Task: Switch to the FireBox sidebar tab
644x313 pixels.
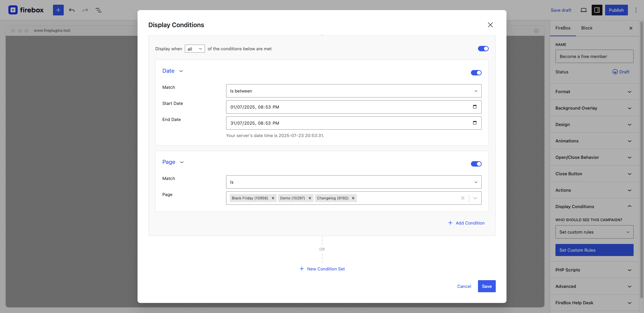Action: 563,28
